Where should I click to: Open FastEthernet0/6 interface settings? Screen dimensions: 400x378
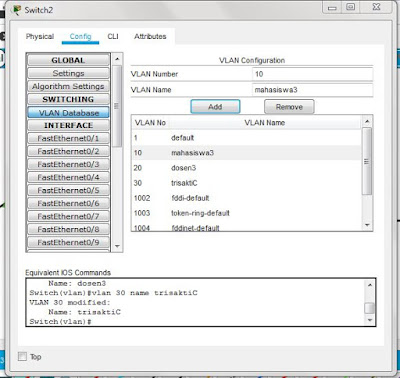click(x=68, y=203)
